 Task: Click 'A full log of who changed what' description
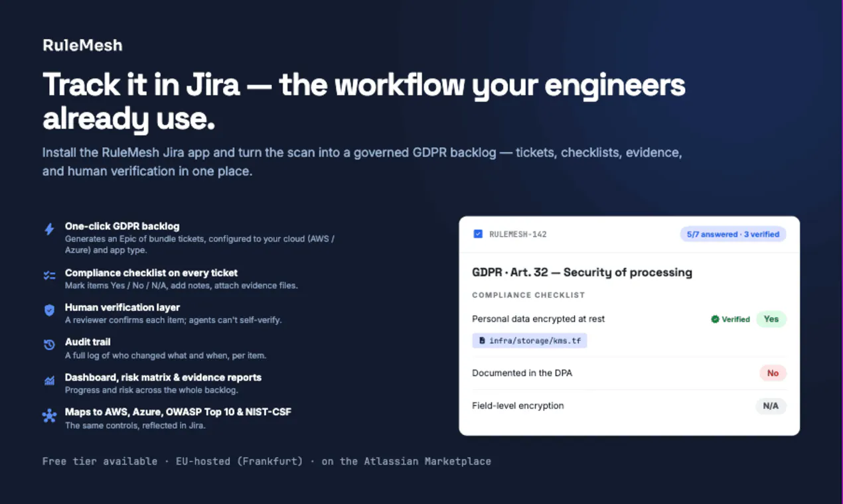pyautogui.click(x=165, y=355)
